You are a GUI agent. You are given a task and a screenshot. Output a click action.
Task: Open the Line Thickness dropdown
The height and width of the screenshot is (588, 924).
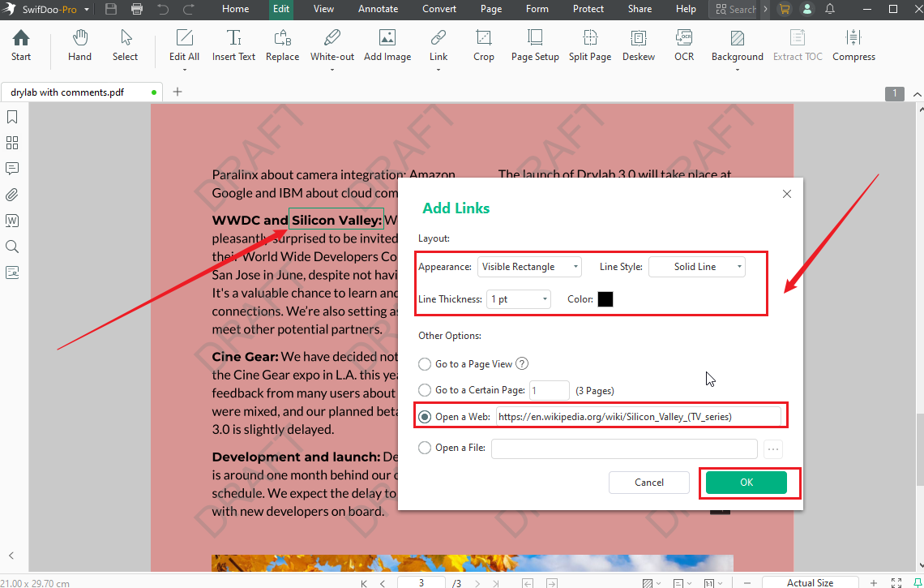tap(519, 299)
